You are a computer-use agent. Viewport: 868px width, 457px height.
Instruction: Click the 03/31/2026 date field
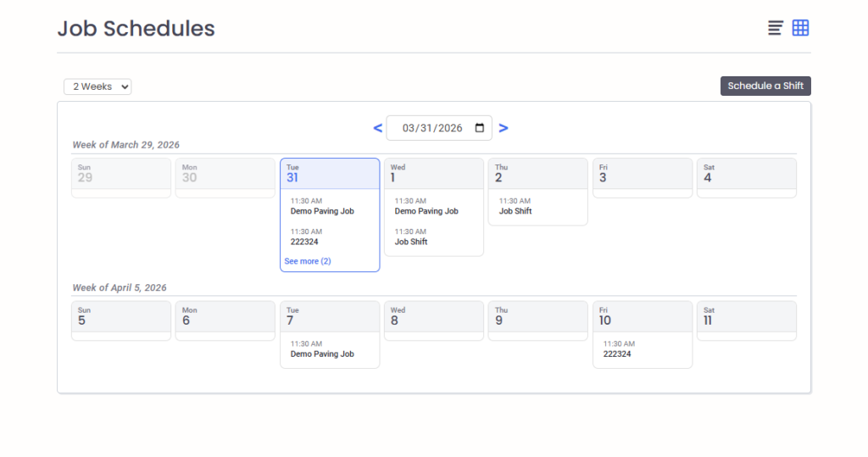click(432, 128)
